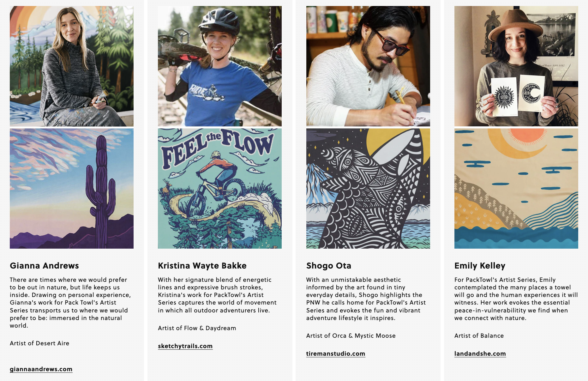Select the black patterned orca artwork
Image resolution: width=588 pixels, height=381 pixels.
click(x=368, y=189)
